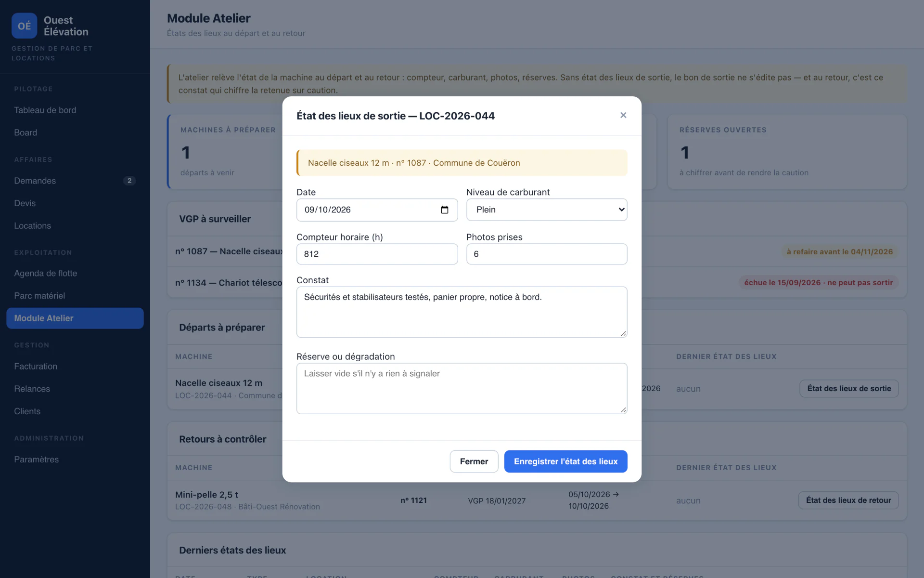Screen dimensions: 924x578
Task: Click the Réserve ou dégradation textarea
Action: 462,388
